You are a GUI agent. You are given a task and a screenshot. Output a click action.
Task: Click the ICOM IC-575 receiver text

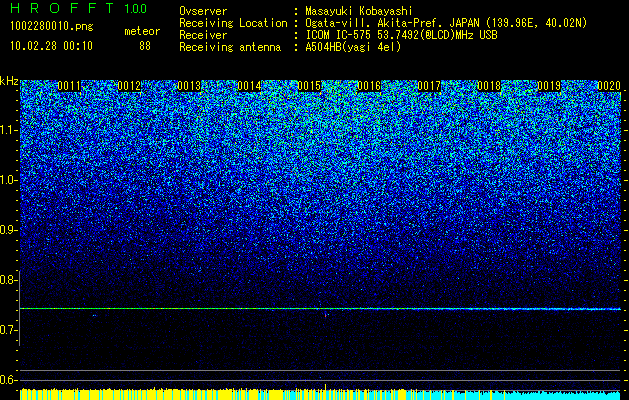[x=402, y=35]
